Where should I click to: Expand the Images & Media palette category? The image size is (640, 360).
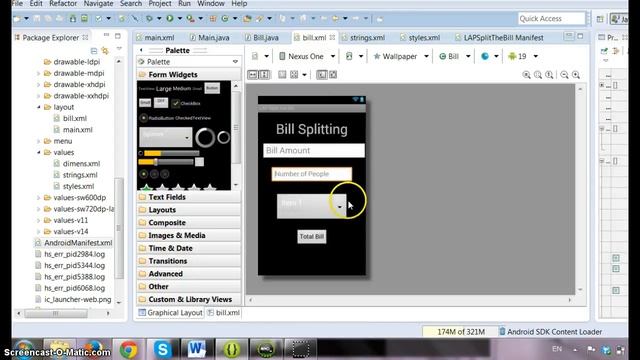point(189,236)
